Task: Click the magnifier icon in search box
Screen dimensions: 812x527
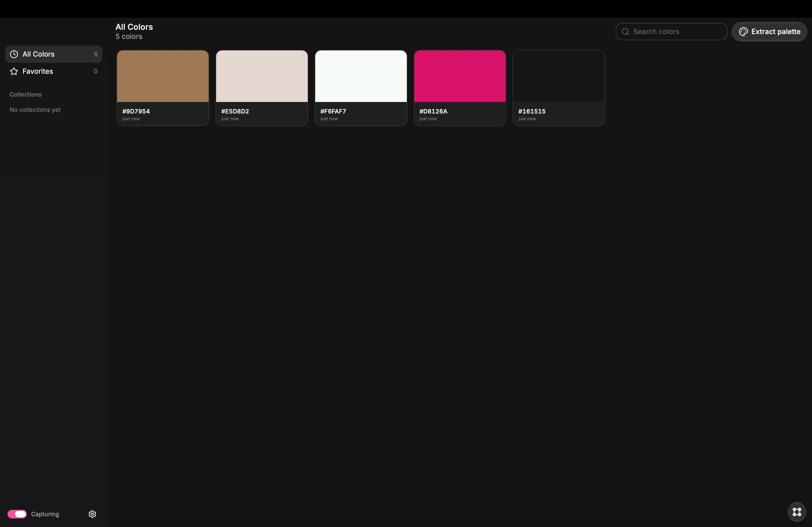Action: coord(625,32)
